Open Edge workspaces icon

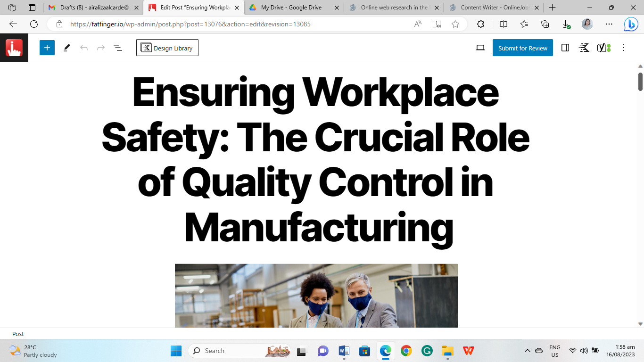click(12, 8)
